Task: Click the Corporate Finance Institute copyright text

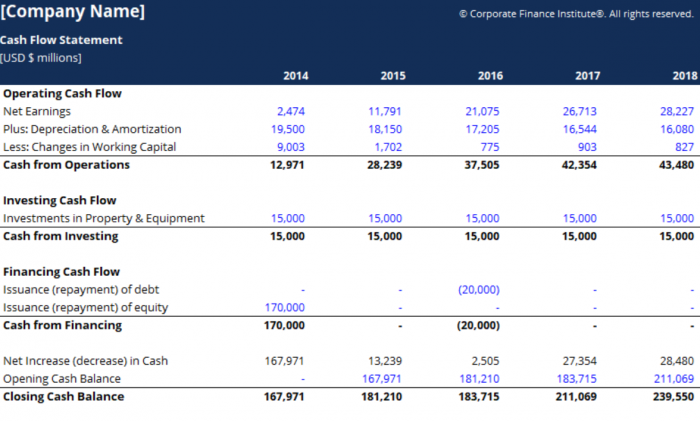Action: 575,14
